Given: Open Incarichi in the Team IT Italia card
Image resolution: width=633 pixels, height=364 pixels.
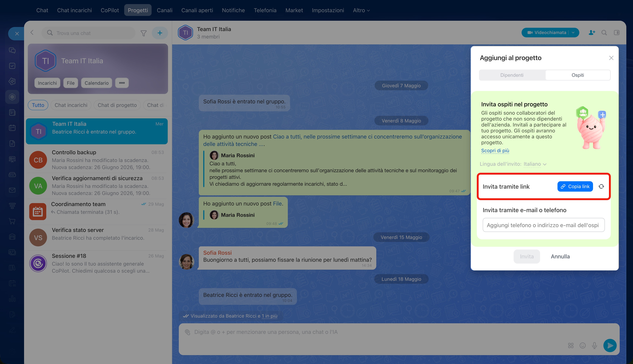Looking at the screenshot, I should tap(47, 83).
